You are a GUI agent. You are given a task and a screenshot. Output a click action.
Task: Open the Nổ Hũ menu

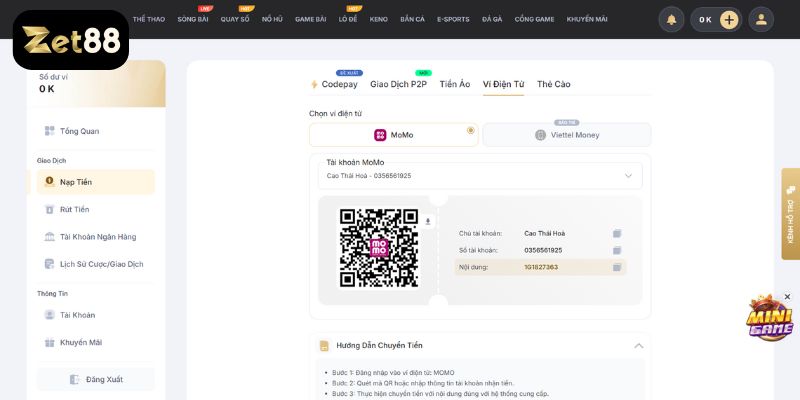tap(272, 19)
